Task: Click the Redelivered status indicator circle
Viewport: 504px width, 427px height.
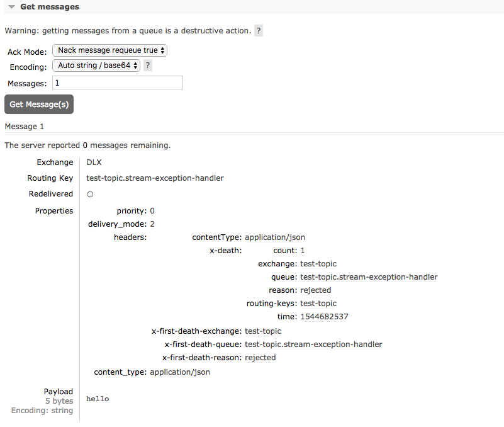Action: coord(90,194)
